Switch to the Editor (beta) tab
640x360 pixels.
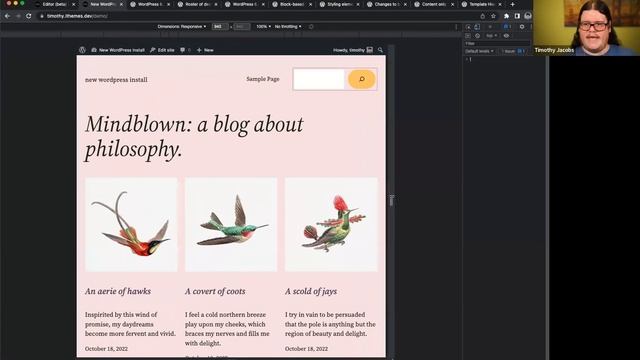coord(54,4)
